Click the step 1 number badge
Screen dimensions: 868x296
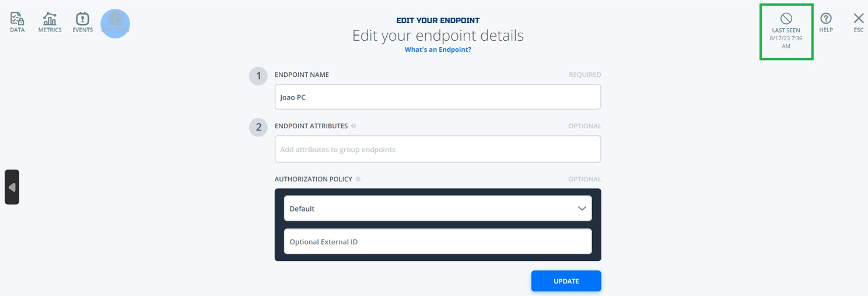coord(258,76)
